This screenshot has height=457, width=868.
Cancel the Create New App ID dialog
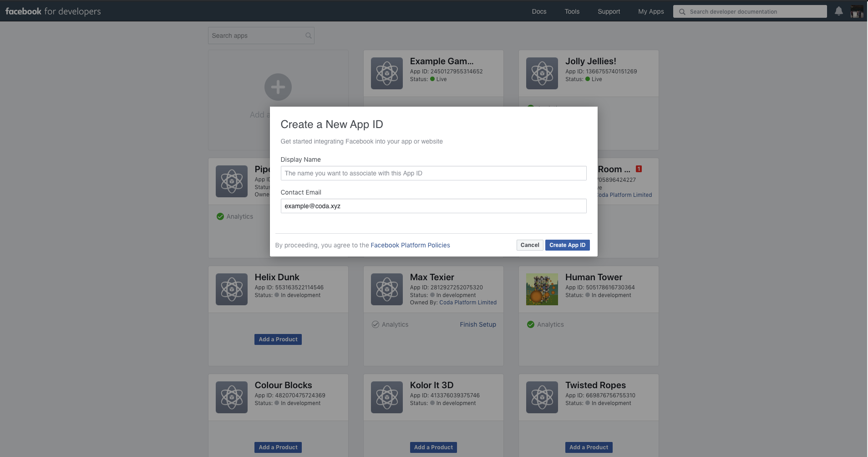point(530,245)
